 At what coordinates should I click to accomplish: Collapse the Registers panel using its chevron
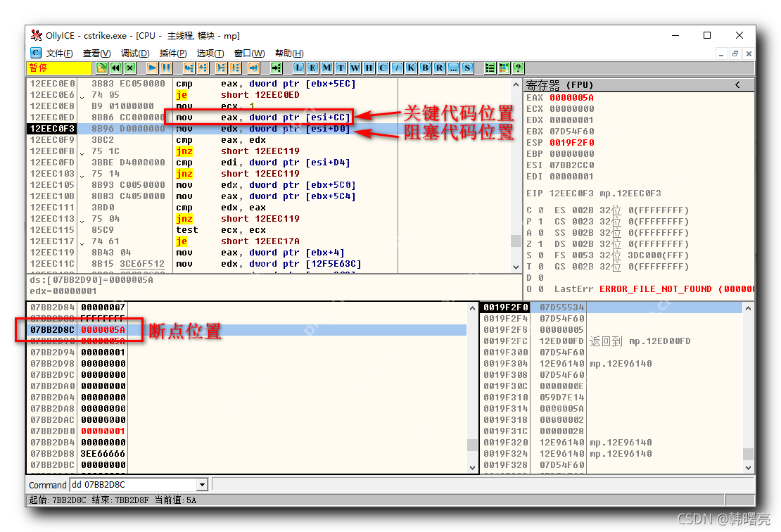click(x=737, y=84)
